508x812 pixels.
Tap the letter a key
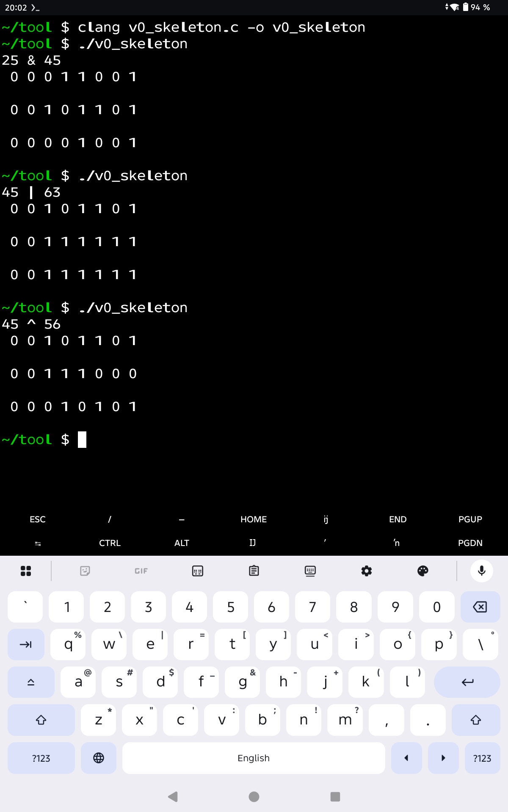(78, 682)
